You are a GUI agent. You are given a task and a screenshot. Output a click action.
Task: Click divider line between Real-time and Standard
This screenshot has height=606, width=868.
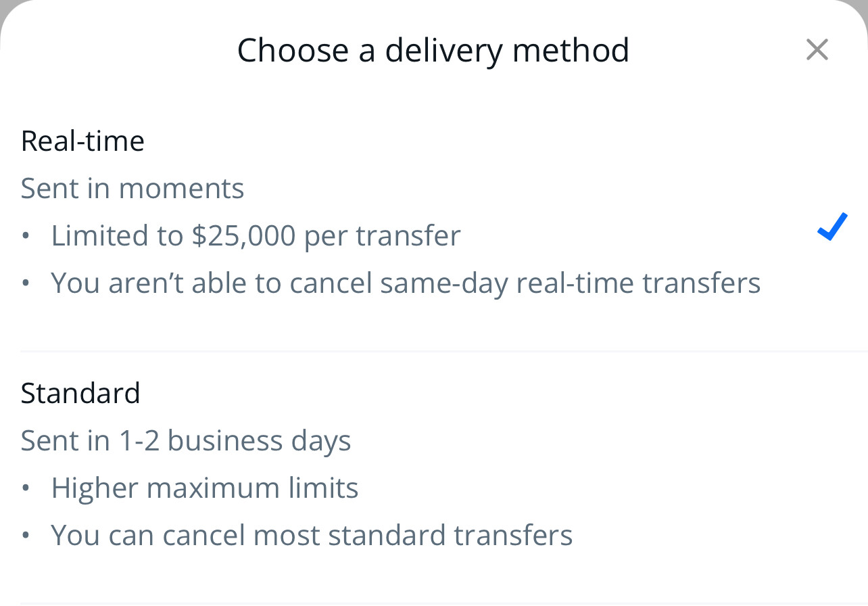click(443, 352)
